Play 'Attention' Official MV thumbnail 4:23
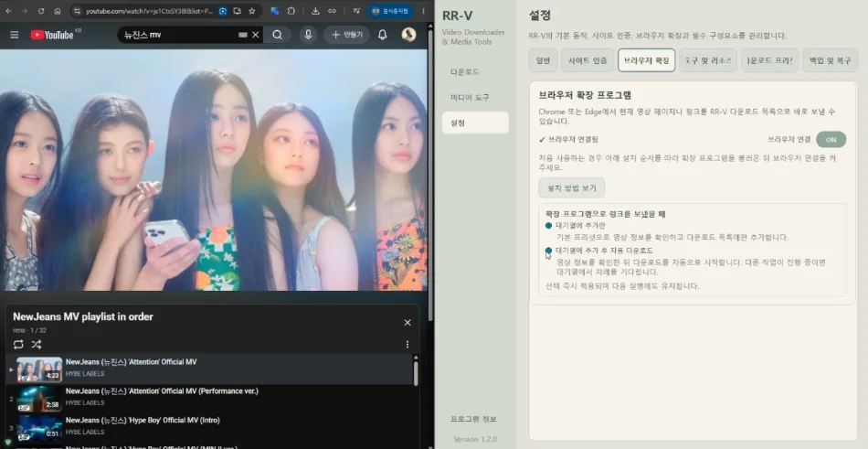 38,369
